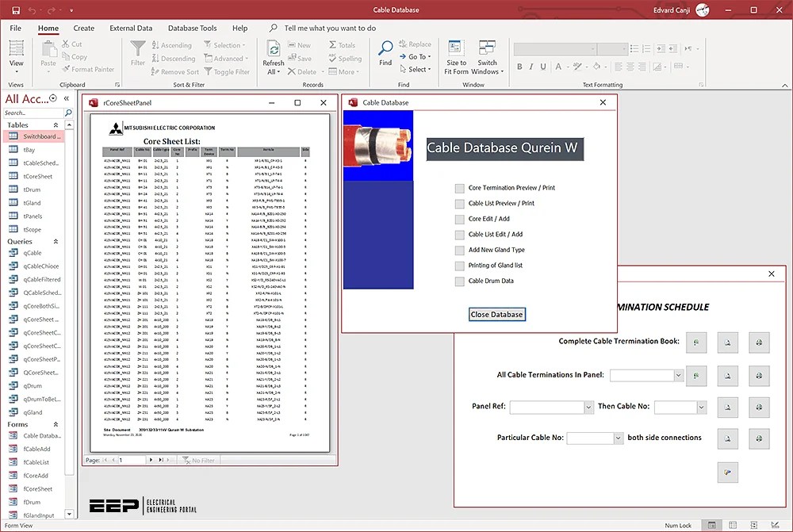Screen dimensions: 793x532
Task: Open the Panel Ref dropdown
Action: pyautogui.click(x=587, y=407)
